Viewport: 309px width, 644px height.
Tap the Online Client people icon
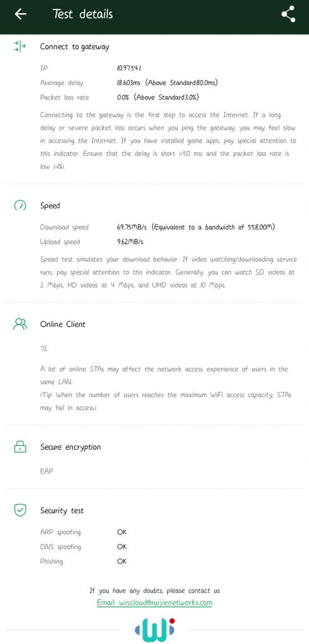point(19,324)
